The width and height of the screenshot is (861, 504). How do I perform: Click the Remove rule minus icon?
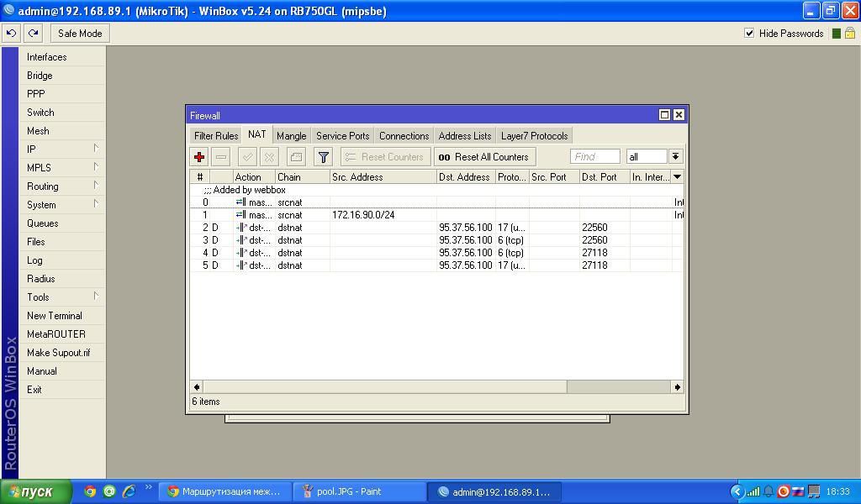point(221,157)
